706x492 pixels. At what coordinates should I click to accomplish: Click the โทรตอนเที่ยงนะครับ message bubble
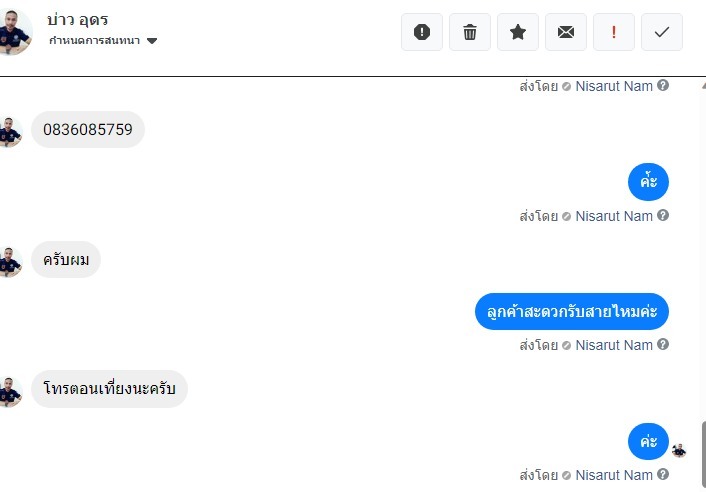pos(109,389)
